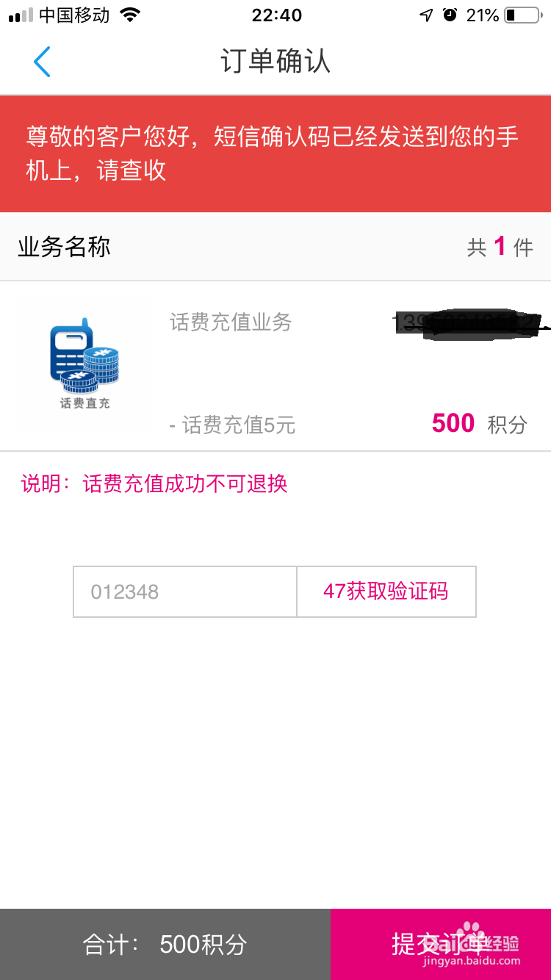This screenshot has width=551, height=980.
Task: Tap the 话费充值5元 description text
Action: 232,425
